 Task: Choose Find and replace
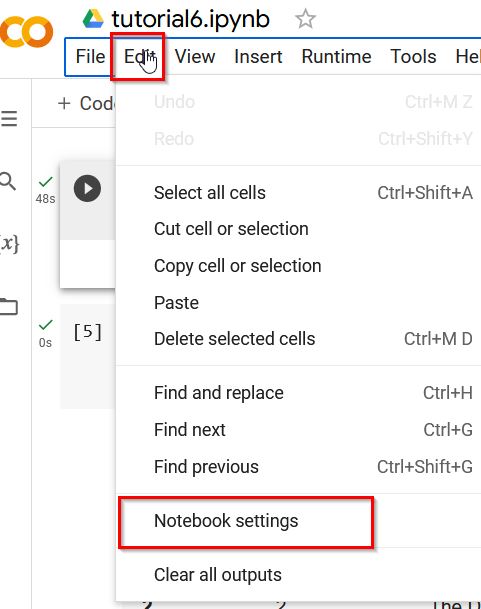pos(298,393)
